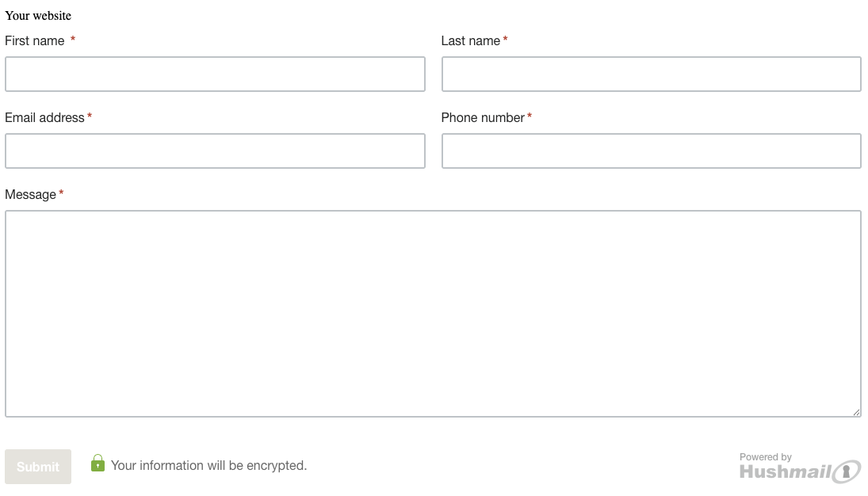Select the Phone number input box
This screenshot has height=496, width=868.
(x=652, y=151)
